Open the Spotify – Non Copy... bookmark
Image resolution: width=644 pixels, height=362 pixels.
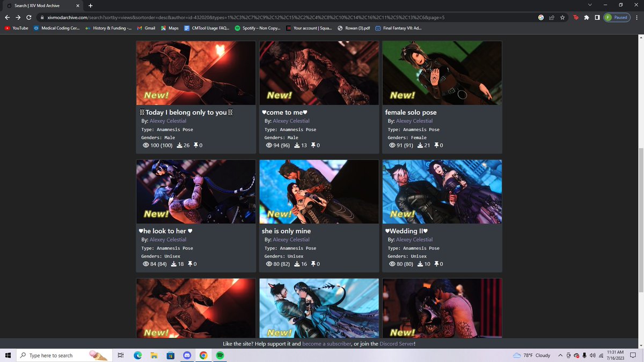click(x=258, y=28)
